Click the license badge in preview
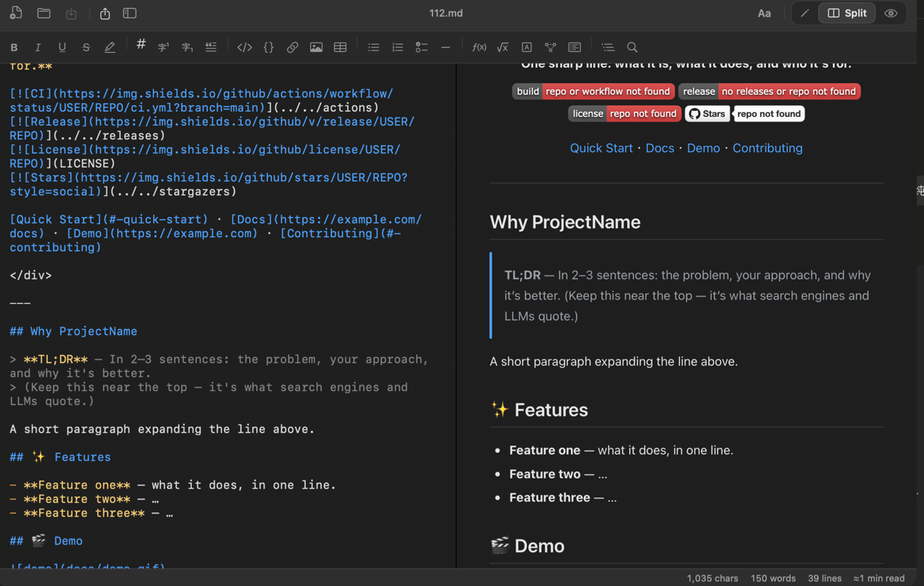The width and height of the screenshot is (924, 586). click(624, 113)
